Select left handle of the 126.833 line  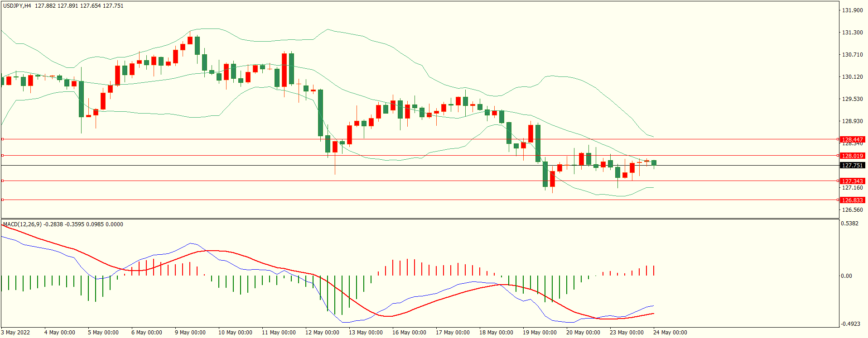coord(2,200)
